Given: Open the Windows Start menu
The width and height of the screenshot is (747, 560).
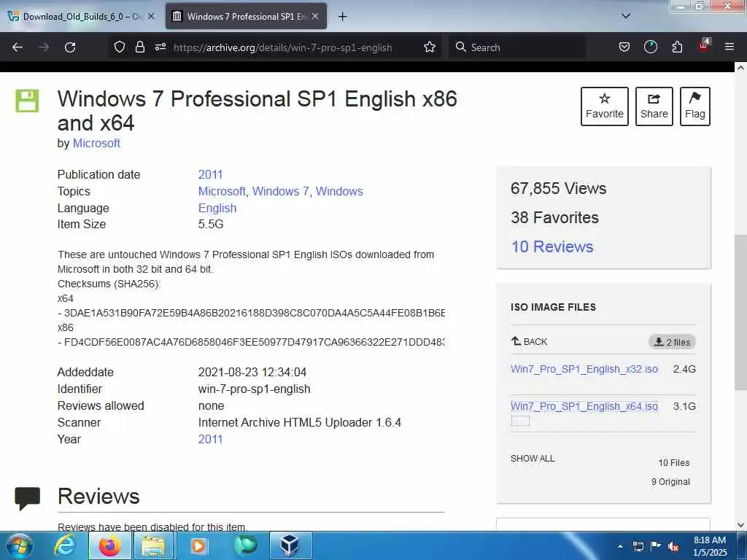Looking at the screenshot, I should [20, 545].
